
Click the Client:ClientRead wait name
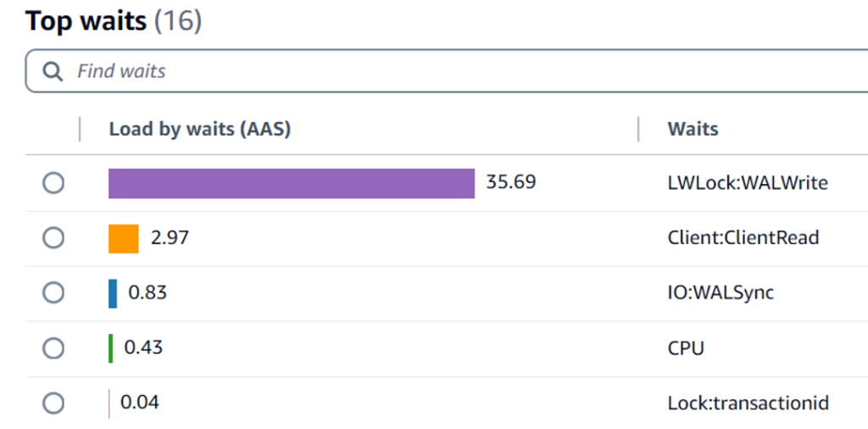(x=743, y=238)
